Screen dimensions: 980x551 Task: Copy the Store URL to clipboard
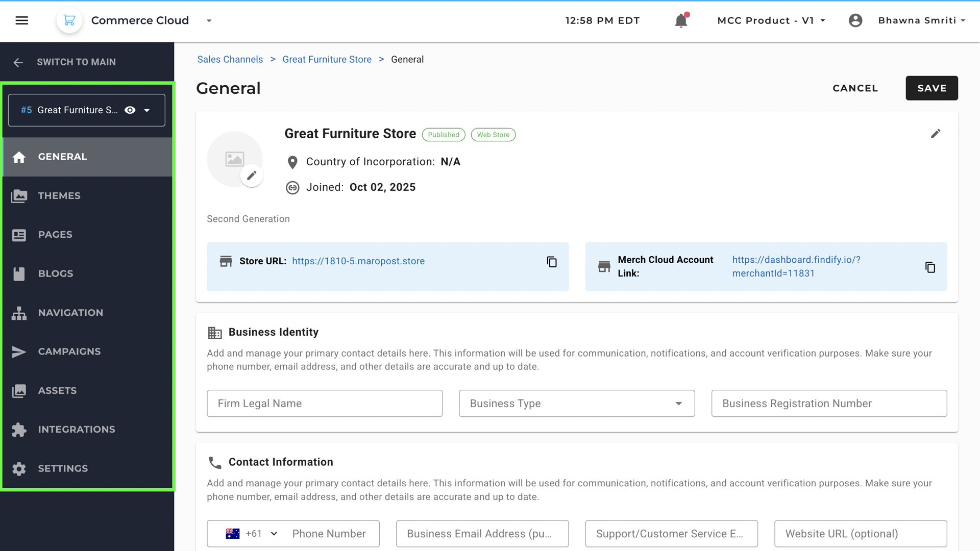552,262
